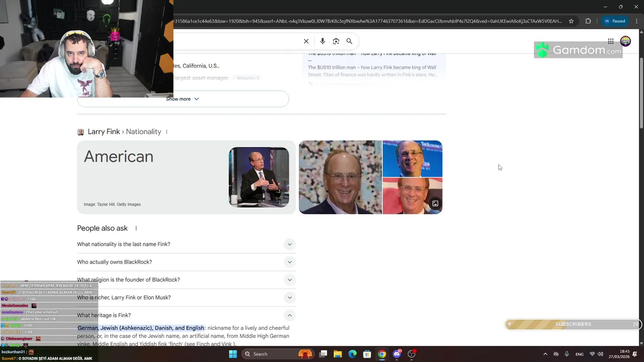Screen dimensions: 644x362
Task: Open Google Lens image search icon
Action: (x=336, y=41)
